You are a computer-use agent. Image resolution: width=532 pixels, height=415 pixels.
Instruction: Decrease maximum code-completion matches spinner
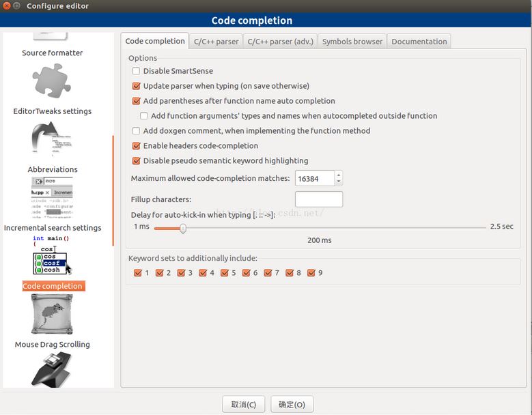339,182
